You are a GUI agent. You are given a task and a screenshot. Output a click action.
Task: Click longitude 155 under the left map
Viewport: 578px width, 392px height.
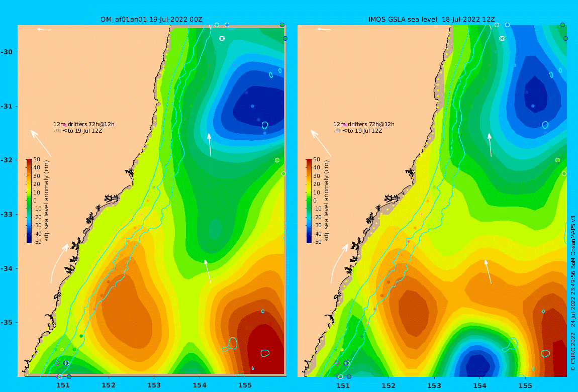[x=245, y=385]
